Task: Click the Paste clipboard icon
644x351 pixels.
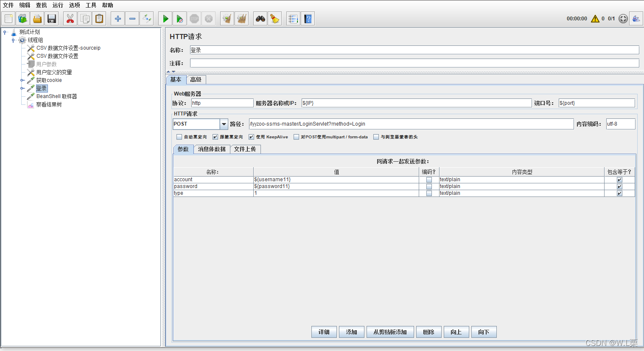Action: [99, 19]
